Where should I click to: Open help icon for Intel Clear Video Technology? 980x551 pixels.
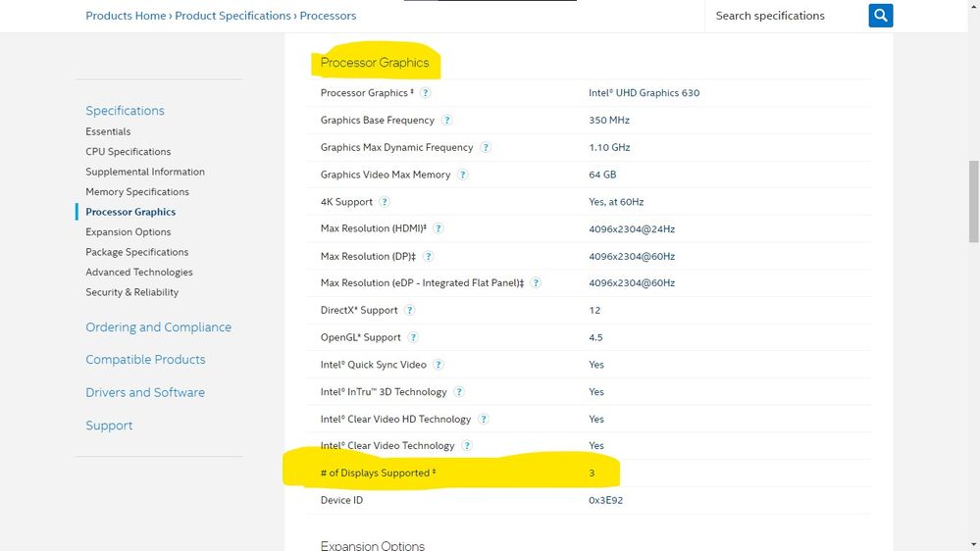(x=466, y=446)
